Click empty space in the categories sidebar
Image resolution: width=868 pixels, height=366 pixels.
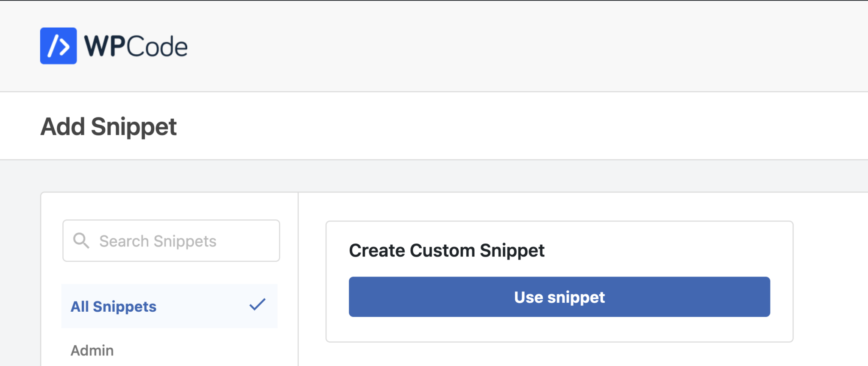click(x=170, y=273)
